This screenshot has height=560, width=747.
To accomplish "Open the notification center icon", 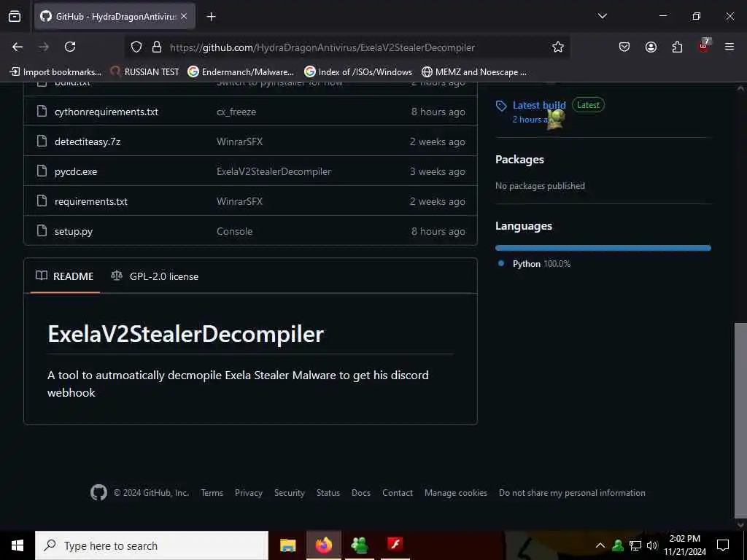I will point(723,545).
